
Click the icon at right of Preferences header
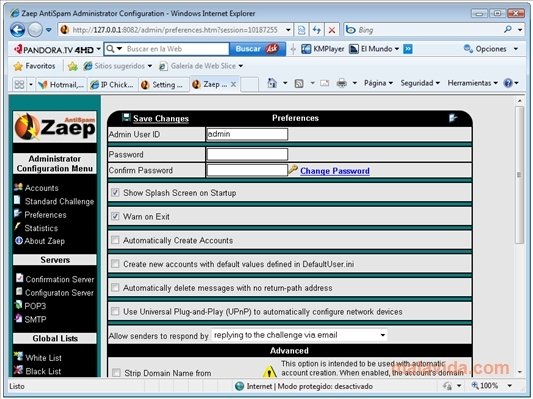click(x=453, y=118)
